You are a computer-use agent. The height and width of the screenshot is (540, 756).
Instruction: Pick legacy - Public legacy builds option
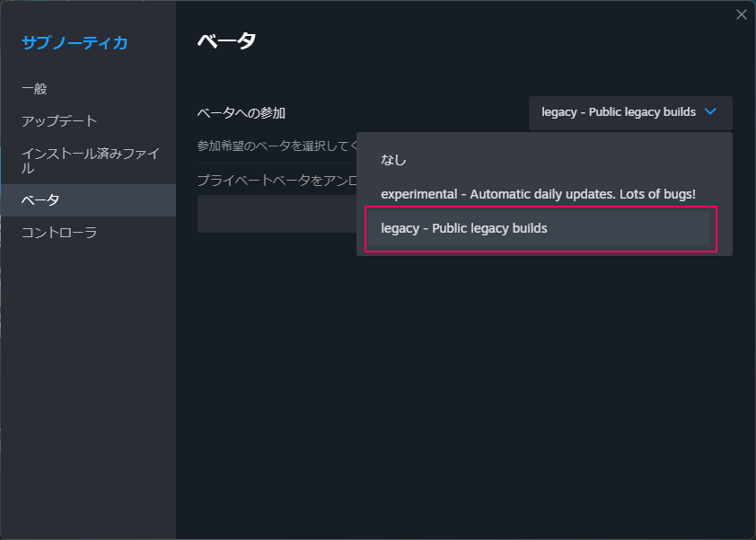coord(539,228)
